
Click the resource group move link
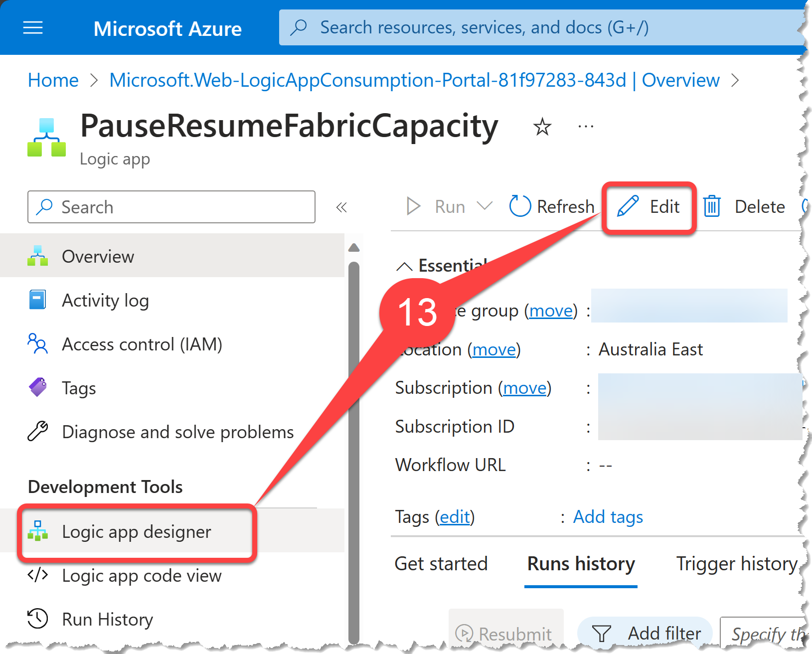coord(551,311)
